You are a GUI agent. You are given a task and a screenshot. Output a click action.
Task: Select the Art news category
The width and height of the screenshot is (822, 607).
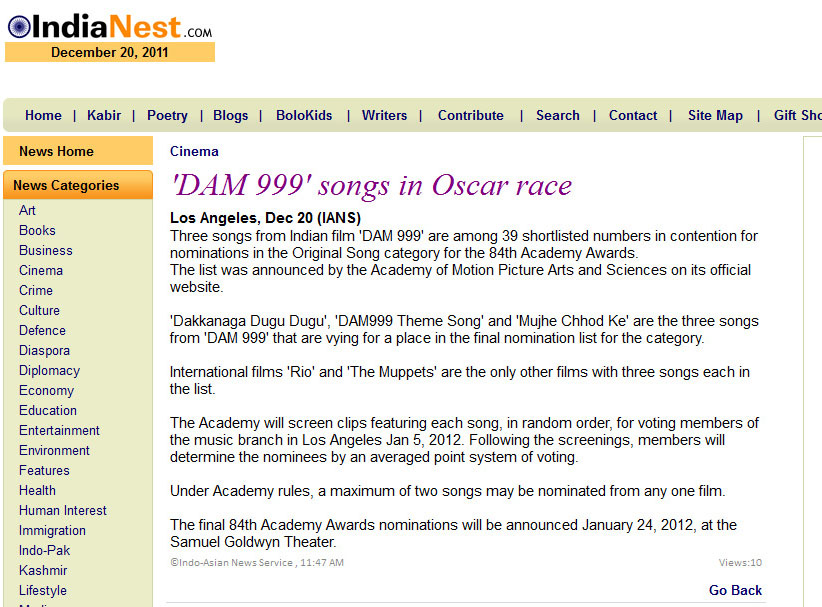(27, 210)
